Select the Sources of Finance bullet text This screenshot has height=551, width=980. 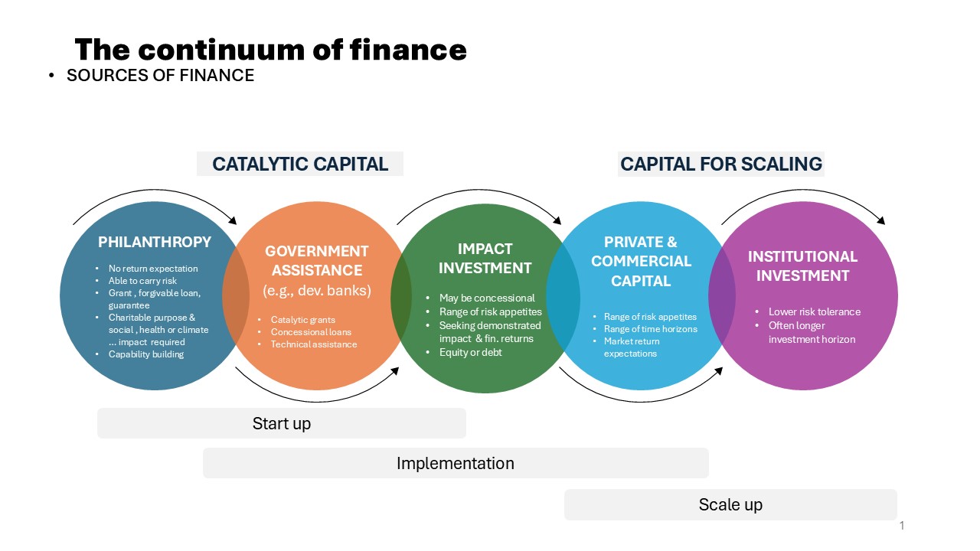pyautogui.click(x=160, y=75)
